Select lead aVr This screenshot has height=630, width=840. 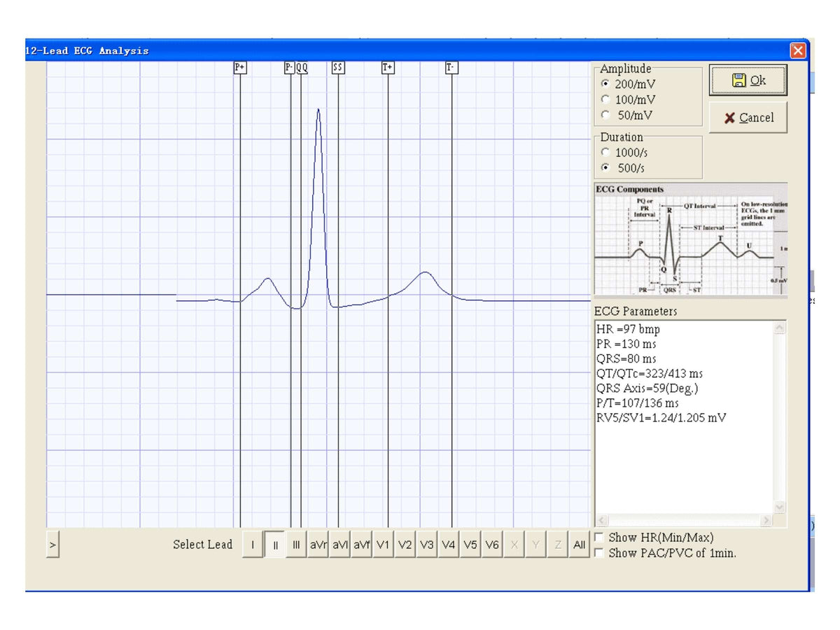pyautogui.click(x=318, y=545)
